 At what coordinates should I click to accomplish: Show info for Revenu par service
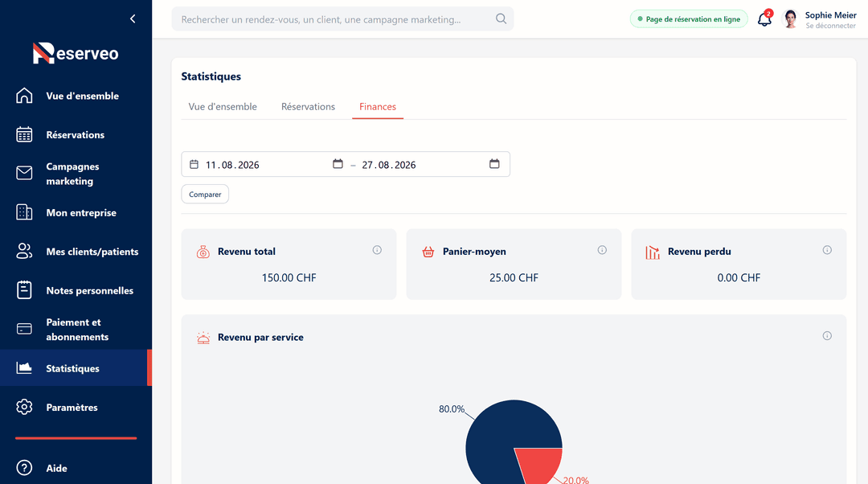pos(827,335)
